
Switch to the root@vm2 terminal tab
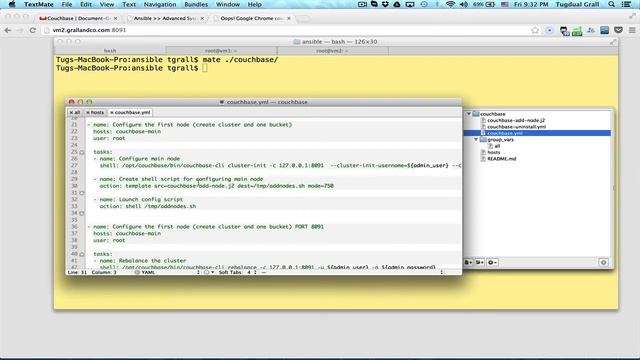333,51
